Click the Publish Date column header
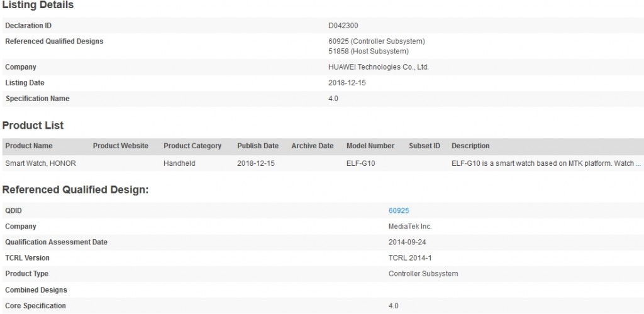 [x=258, y=146]
